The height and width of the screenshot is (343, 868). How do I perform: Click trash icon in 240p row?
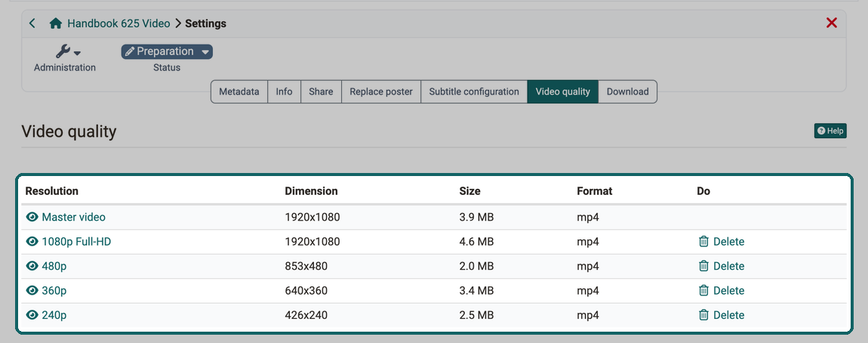click(703, 315)
